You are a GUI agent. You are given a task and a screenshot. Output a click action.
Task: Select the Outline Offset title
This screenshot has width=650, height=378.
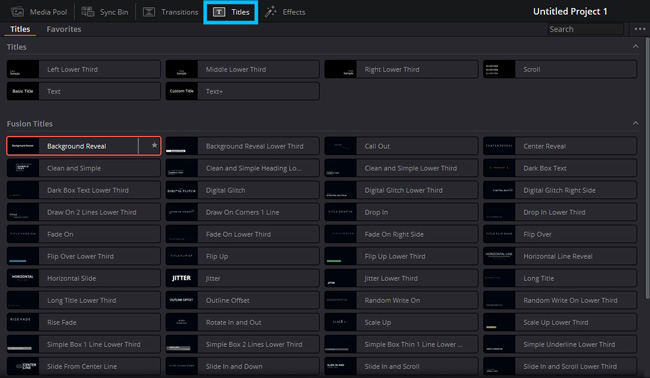pyautogui.click(x=243, y=300)
